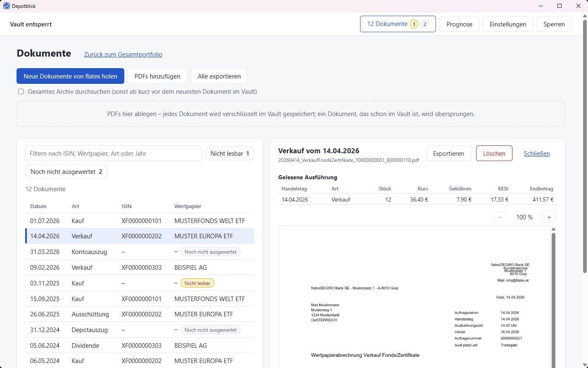Select the 09.02.2026 Verkauf BEISPIEL AG row

pos(140,268)
